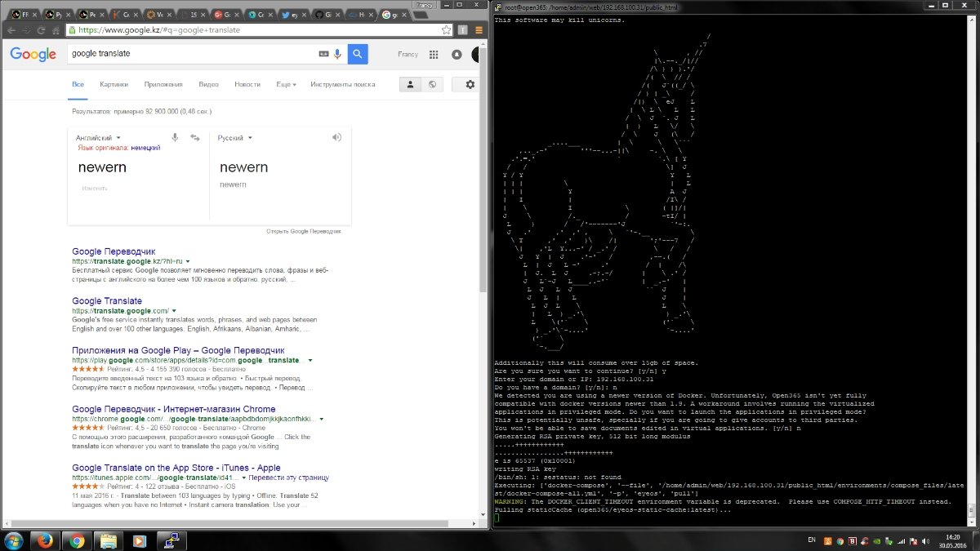Open the on-screen keyboard icon in search box

tap(323, 54)
